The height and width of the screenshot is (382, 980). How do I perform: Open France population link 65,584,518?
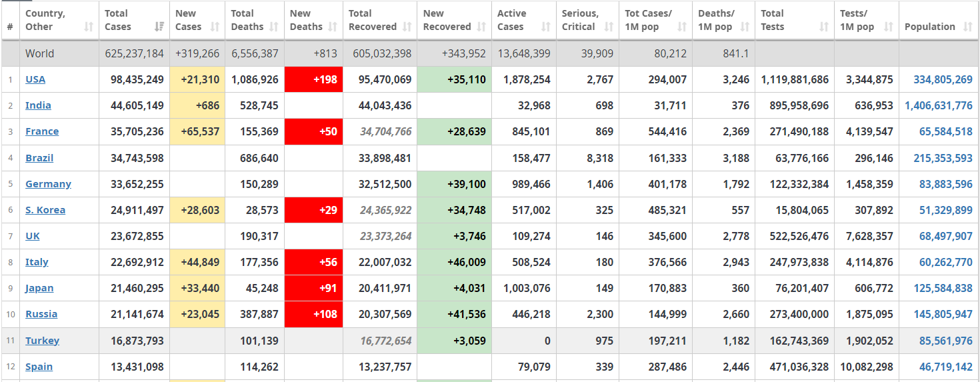coord(945,131)
